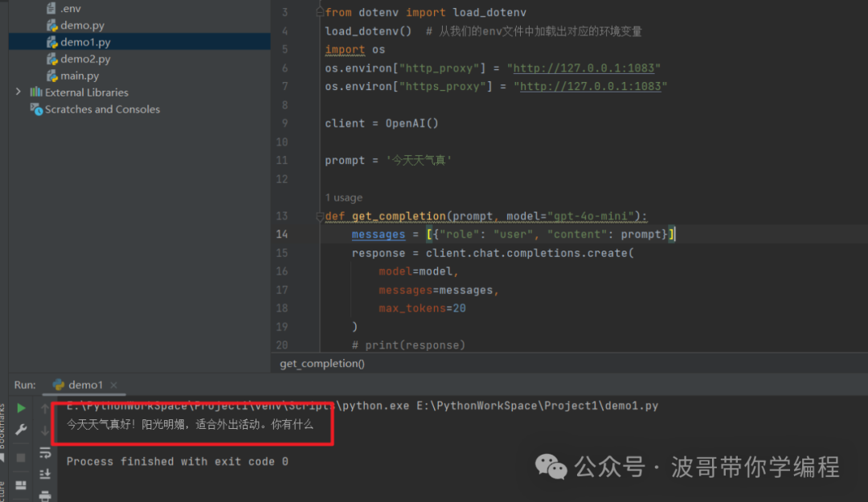Click the 'import os' statement on line 5
868x502 pixels.
click(x=355, y=49)
